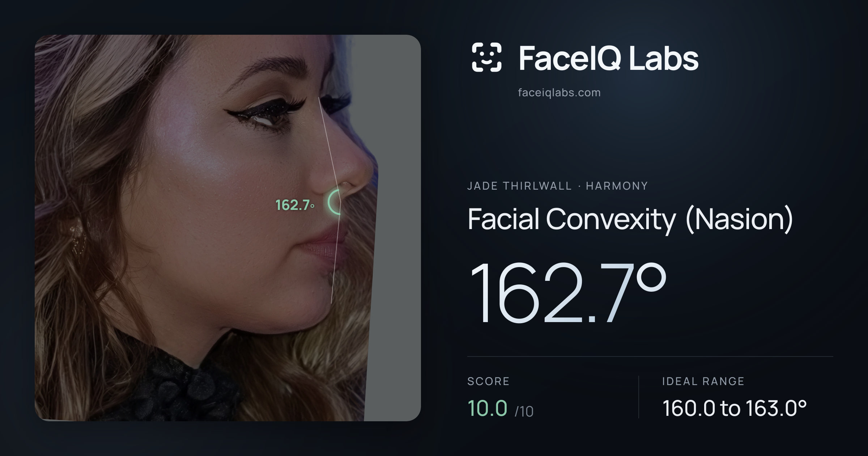Click the FaceIQ Labs brand name
The image size is (868, 456).
tap(608, 58)
